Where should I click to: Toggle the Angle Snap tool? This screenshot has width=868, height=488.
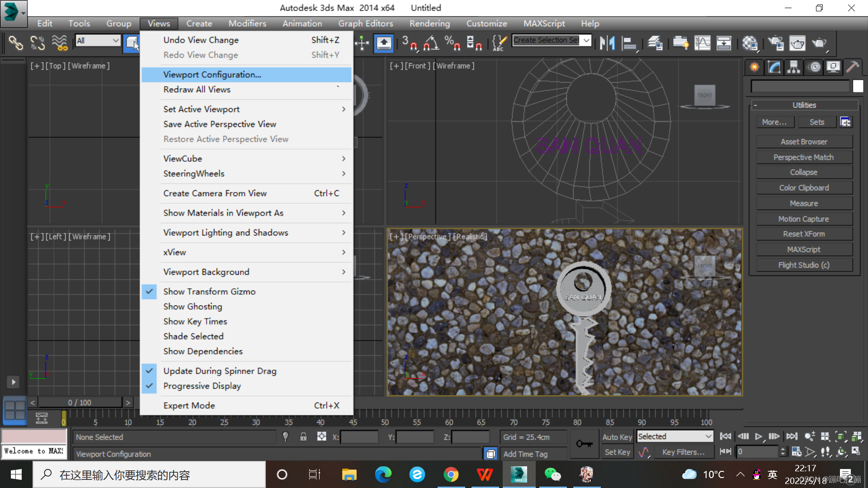[430, 43]
